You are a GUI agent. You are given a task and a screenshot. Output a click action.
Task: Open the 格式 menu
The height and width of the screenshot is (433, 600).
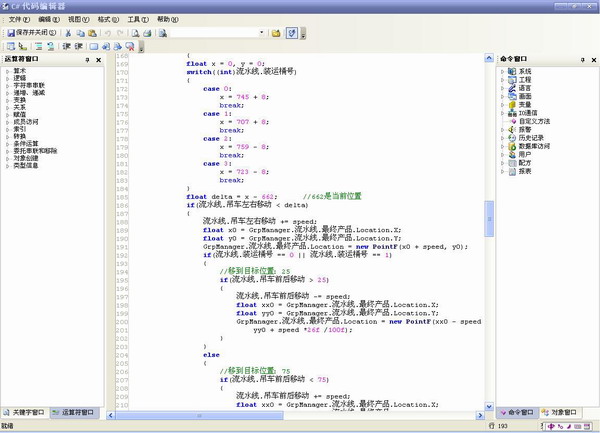tap(104, 19)
